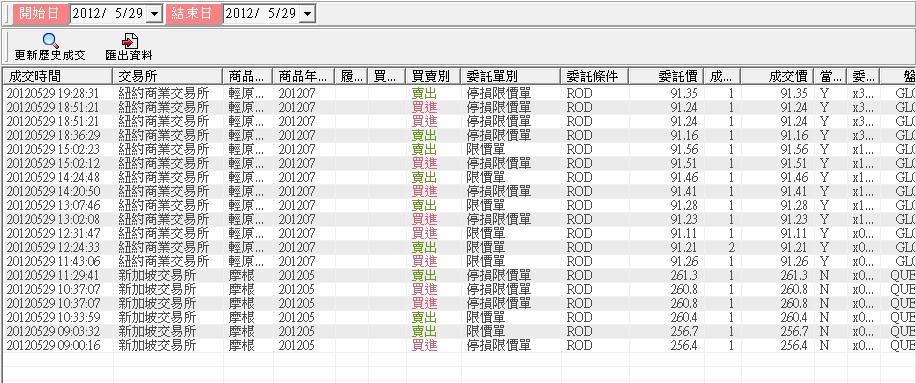This screenshot has height=383, width=916.
Task: Click the 買賣別 column header
Action: pyautogui.click(x=433, y=76)
